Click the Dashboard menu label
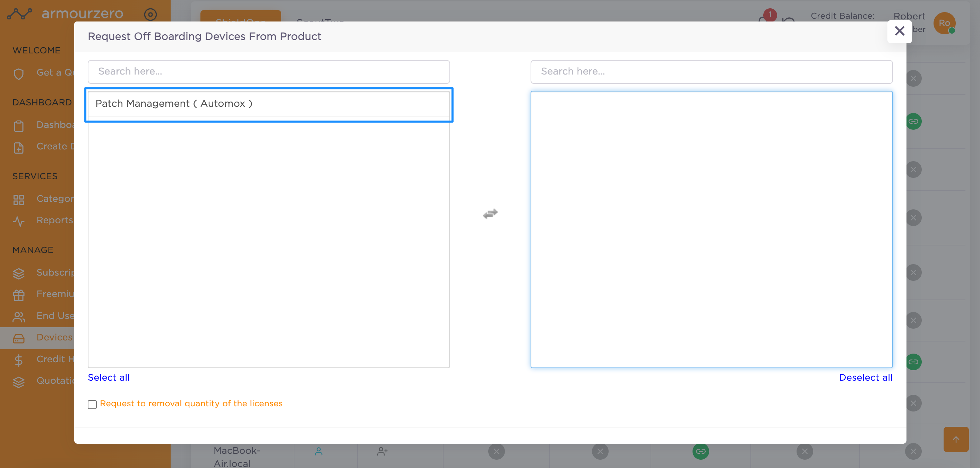The width and height of the screenshot is (980, 468). pyautogui.click(x=55, y=125)
